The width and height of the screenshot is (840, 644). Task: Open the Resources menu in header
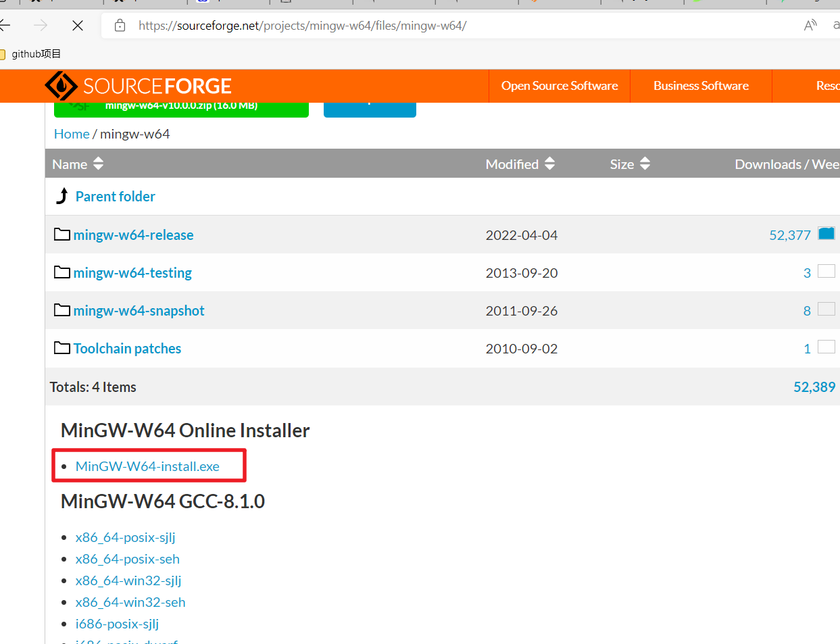tap(828, 86)
